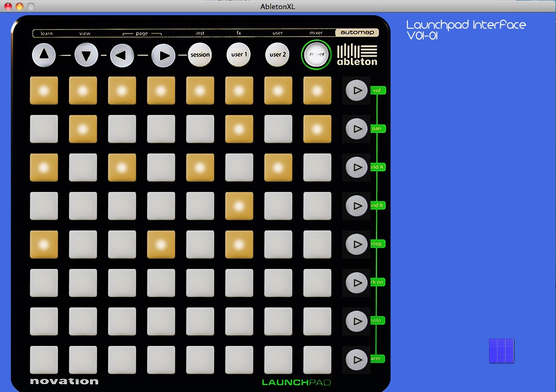The width and height of the screenshot is (556, 392).
Task: Toggle the lit vol-row pad under session button
Action: [200, 91]
